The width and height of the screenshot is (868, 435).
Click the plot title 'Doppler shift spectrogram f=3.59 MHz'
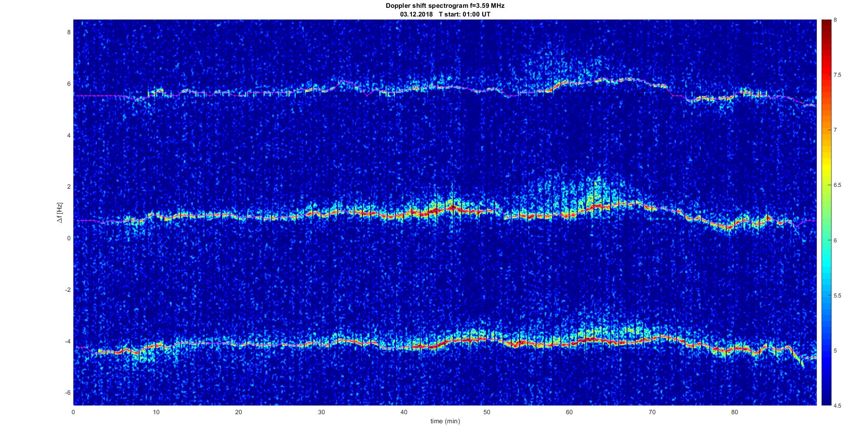(445, 6)
